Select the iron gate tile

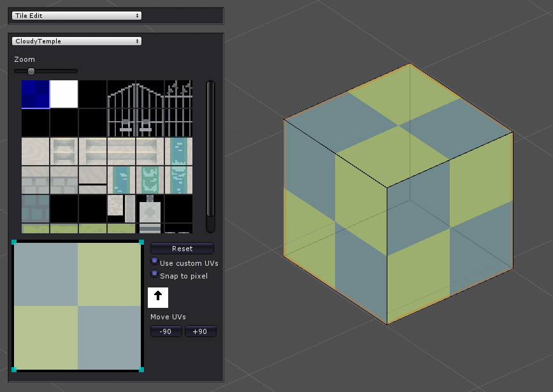(x=136, y=108)
